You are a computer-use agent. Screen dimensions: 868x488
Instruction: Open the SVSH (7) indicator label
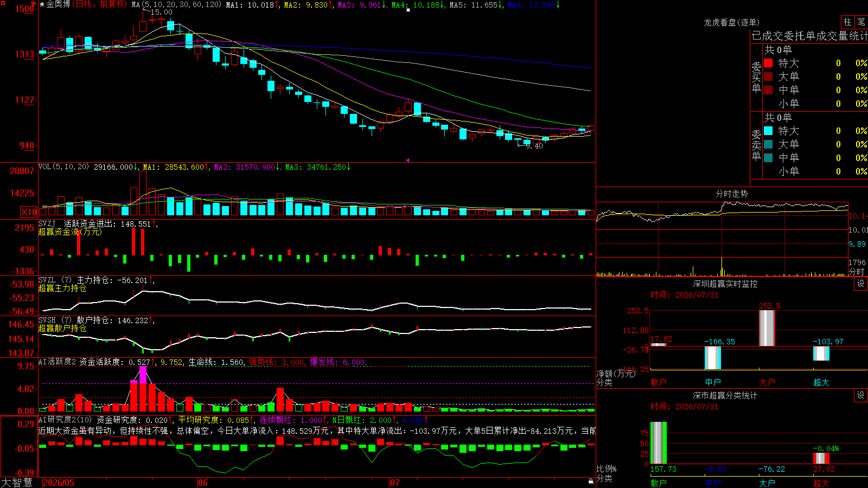tap(55, 320)
